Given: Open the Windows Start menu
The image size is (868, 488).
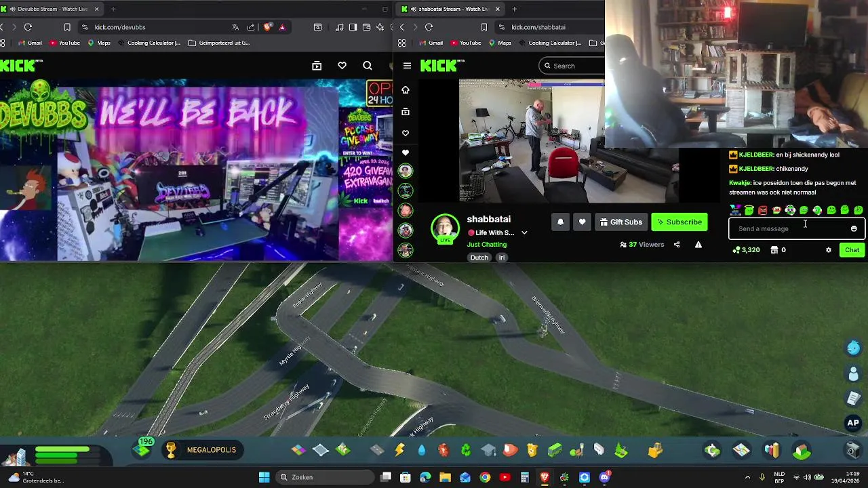Looking at the screenshot, I should pos(264,477).
